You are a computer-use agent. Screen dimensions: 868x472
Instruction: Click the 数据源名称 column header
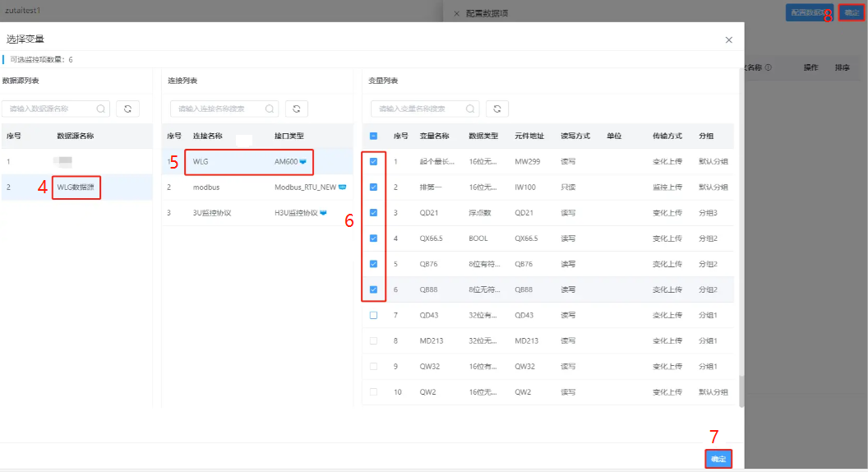(76, 137)
